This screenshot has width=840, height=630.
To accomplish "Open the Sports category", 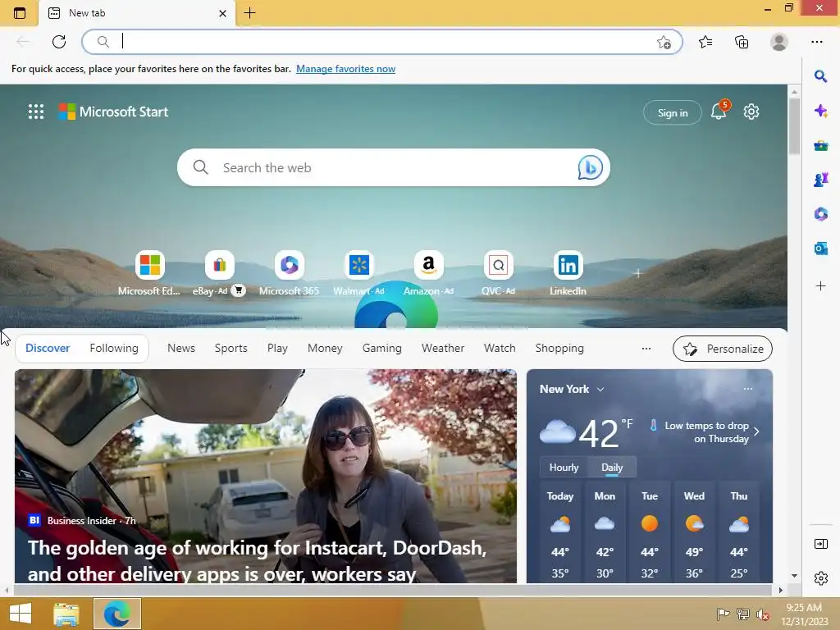I will click(x=231, y=348).
